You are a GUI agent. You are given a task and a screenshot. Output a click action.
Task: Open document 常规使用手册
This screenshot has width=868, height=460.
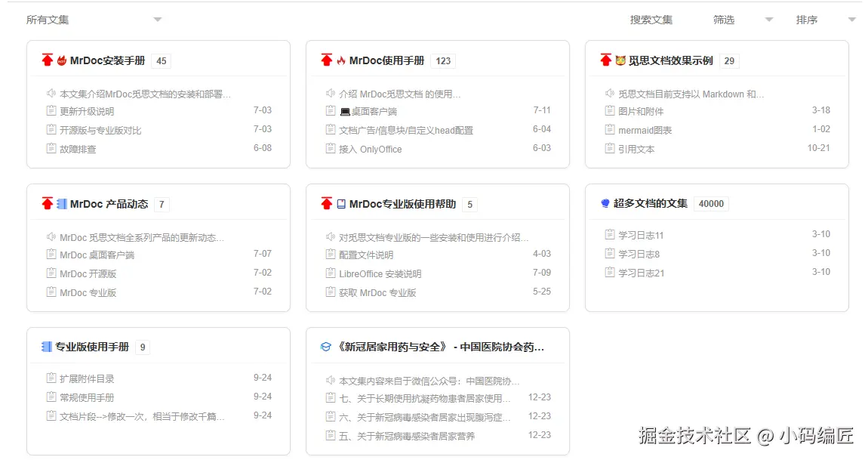click(x=87, y=397)
